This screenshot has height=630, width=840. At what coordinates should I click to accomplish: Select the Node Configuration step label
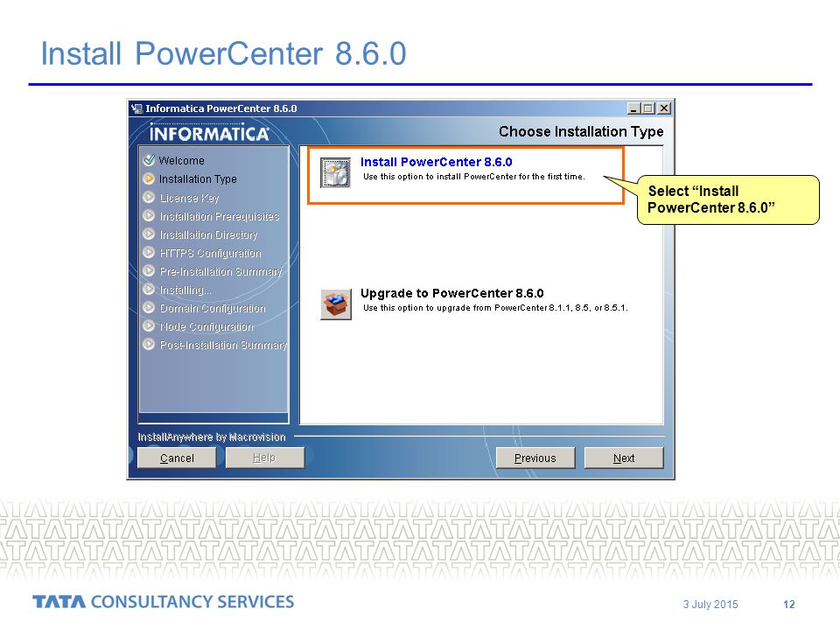coord(206,326)
